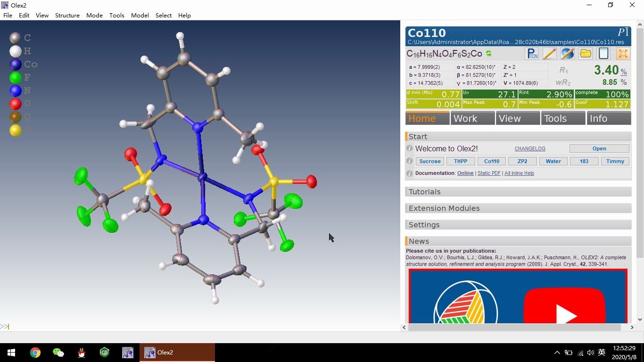Click the penguin QQ taskbar icon
644x362 pixels.
tap(81, 353)
